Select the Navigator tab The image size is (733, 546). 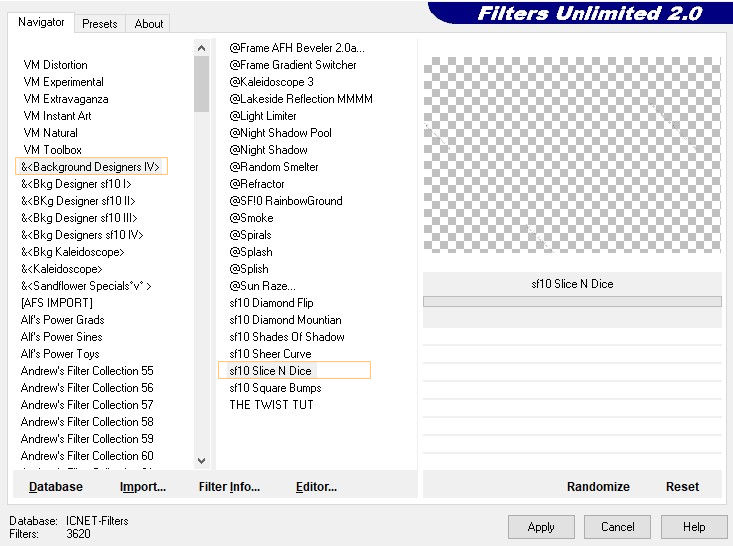point(41,22)
